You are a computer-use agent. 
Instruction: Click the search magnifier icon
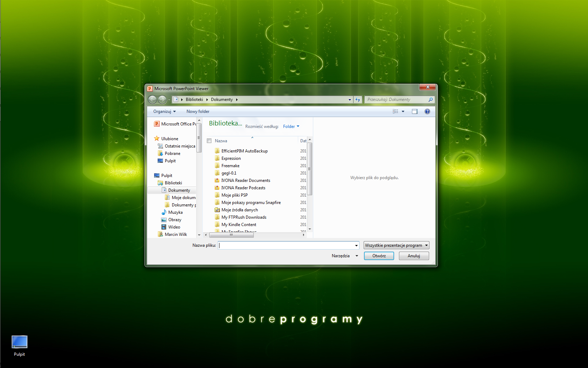[x=430, y=100]
